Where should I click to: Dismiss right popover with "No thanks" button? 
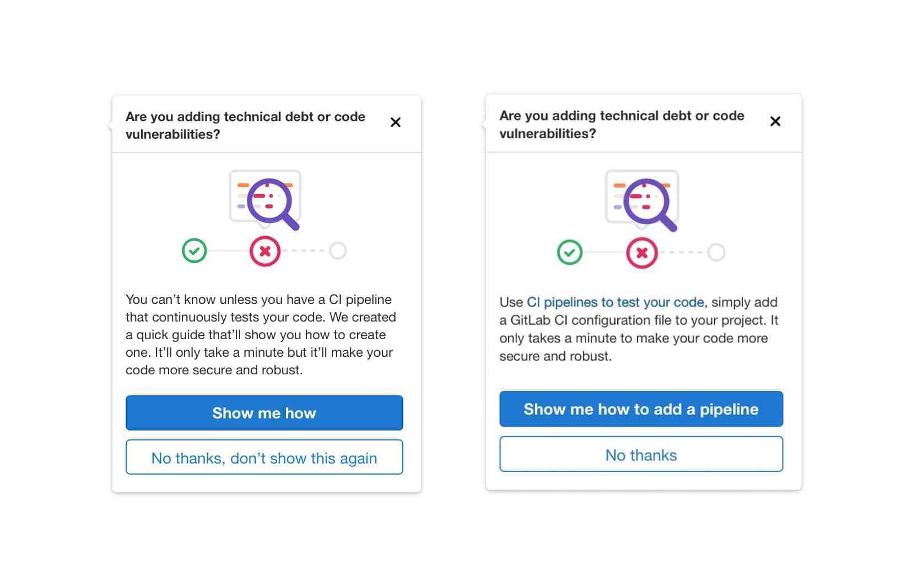tap(641, 454)
